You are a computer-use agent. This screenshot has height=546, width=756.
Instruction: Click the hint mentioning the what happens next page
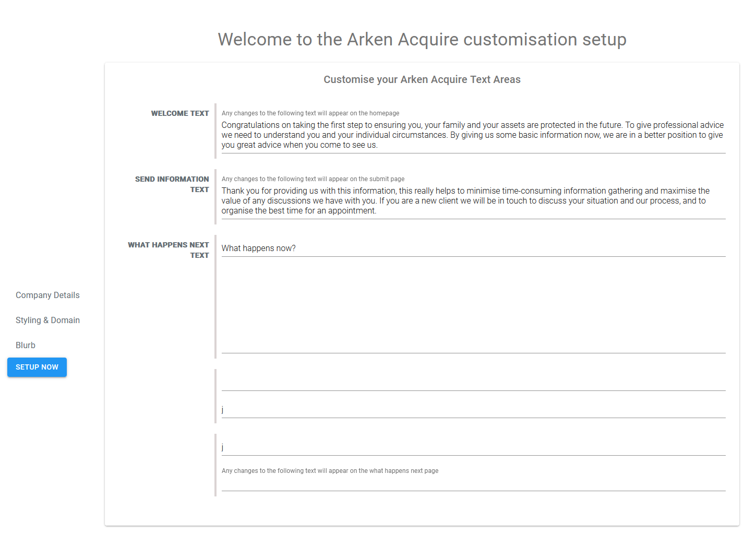coord(330,471)
